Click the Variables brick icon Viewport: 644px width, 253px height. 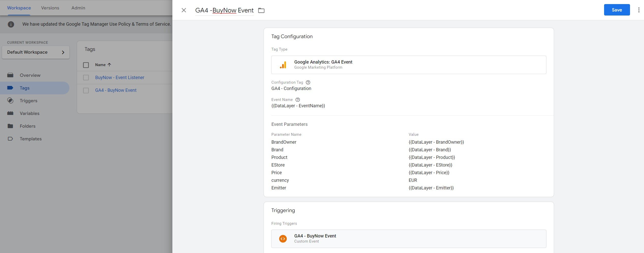click(x=10, y=113)
